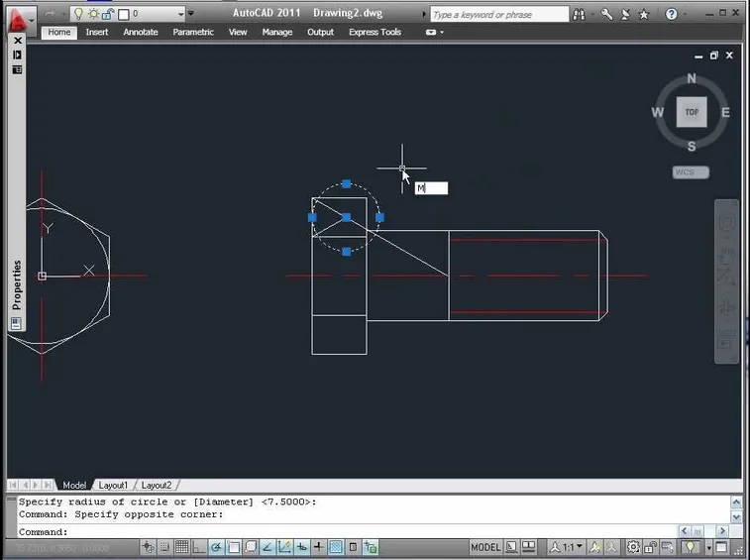Switch to the Model tab

coord(74,486)
